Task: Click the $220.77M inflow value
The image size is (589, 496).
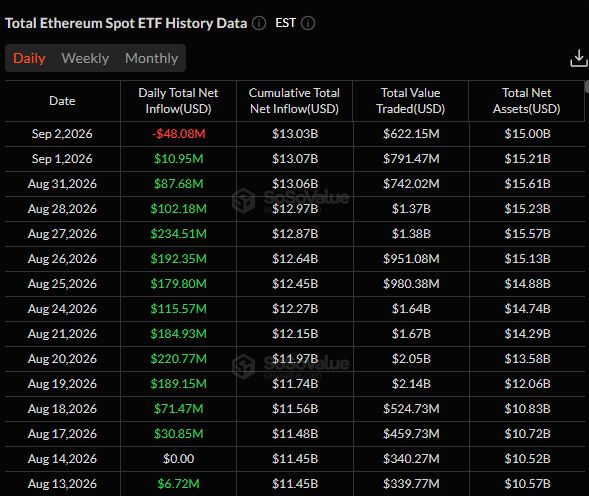Action: 178,358
